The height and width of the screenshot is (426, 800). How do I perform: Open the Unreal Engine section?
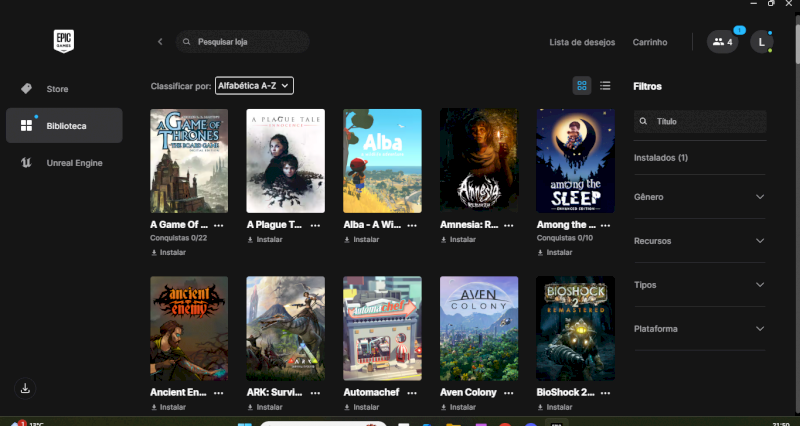coord(64,163)
